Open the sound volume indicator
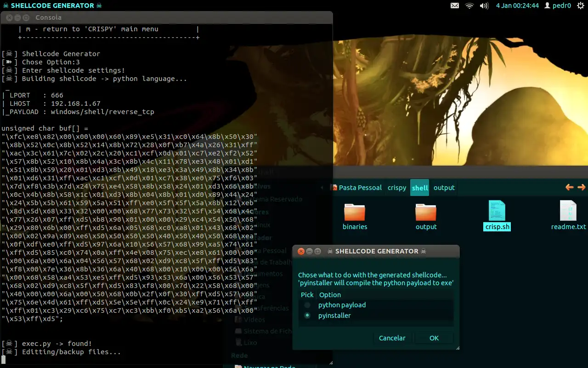 click(x=484, y=6)
